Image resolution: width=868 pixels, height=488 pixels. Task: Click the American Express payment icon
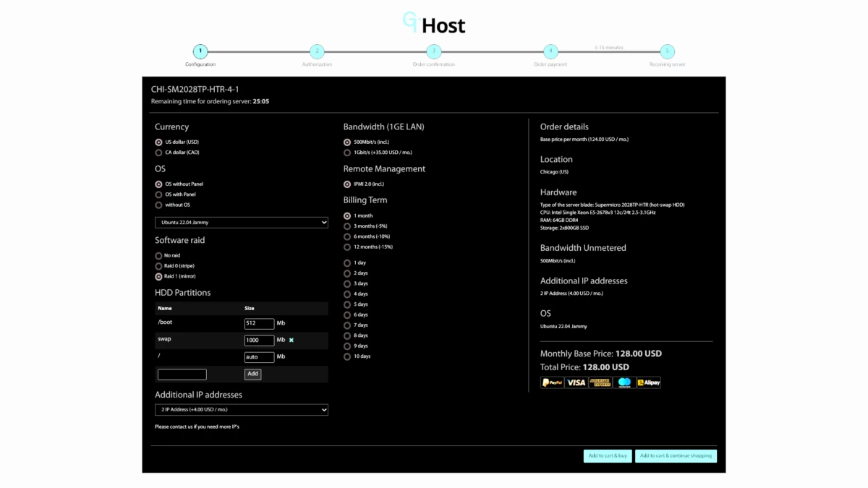(600, 382)
